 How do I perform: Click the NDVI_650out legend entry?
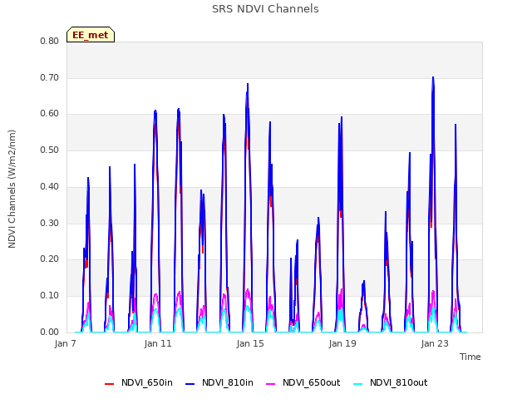303,382
